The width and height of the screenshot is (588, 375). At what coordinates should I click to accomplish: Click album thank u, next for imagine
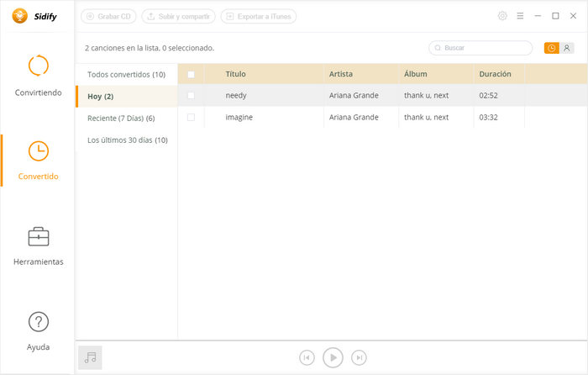tap(426, 117)
